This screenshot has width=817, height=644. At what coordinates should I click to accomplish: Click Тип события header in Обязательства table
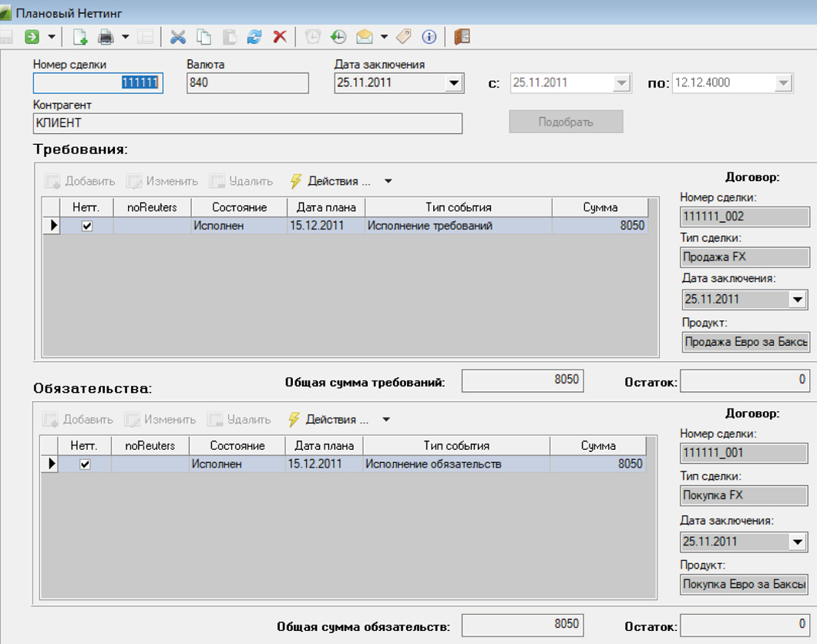coord(456,446)
